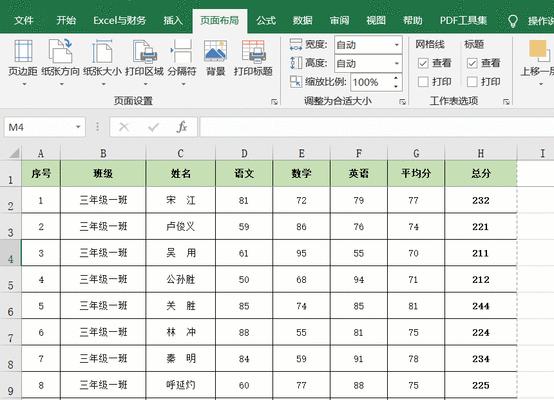This screenshot has height=400, width=554.
Task: Select the 总分 header cell
Action: pyautogui.click(x=481, y=173)
